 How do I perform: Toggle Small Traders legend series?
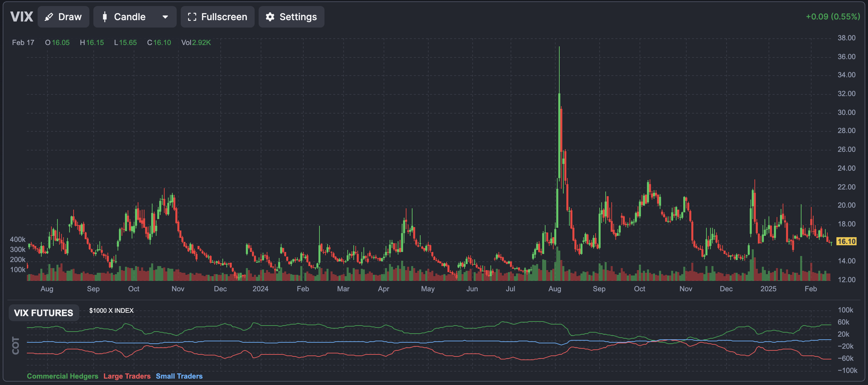[179, 376]
